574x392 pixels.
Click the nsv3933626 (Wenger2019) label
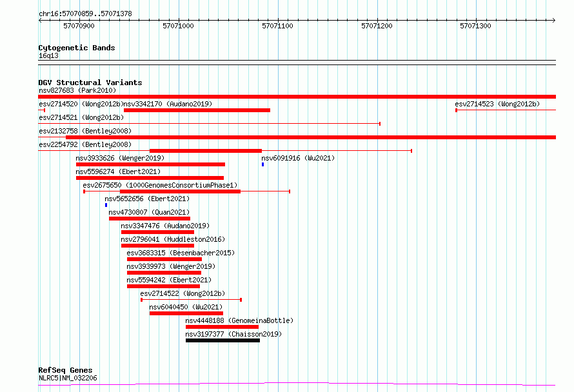(x=120, y=158)
